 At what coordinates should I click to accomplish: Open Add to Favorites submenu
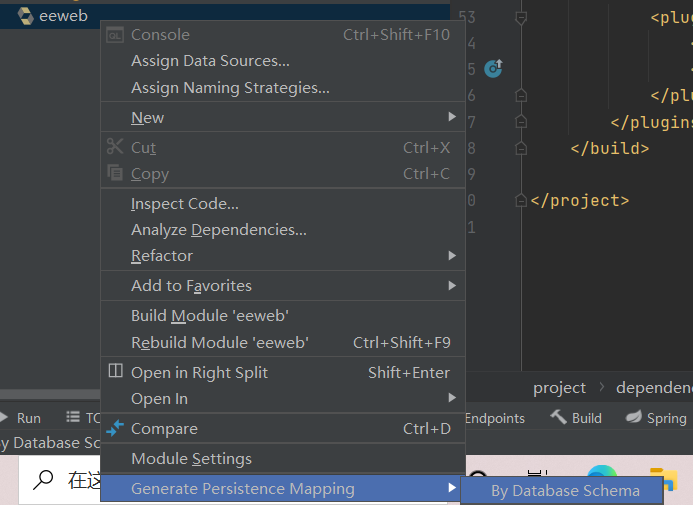click(x=283, y=286)
